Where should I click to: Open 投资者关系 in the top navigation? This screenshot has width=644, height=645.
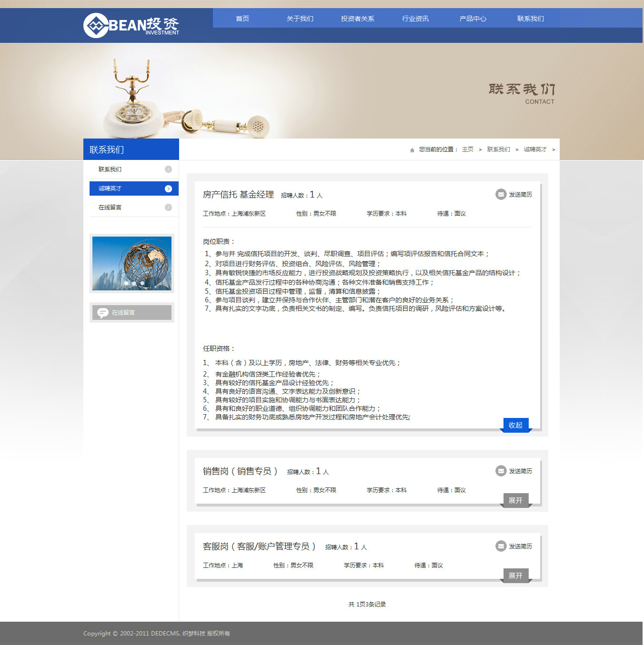tap(357, 19)
